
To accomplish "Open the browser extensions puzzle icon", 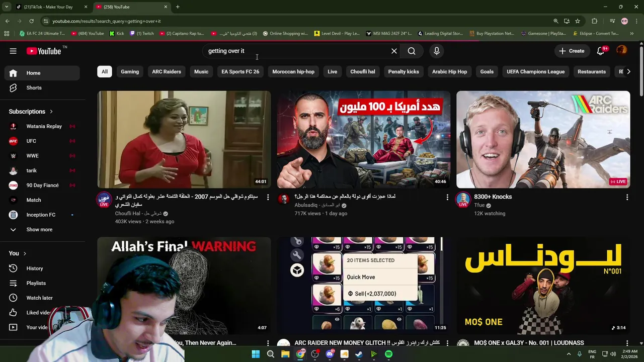I will (595, 21).
